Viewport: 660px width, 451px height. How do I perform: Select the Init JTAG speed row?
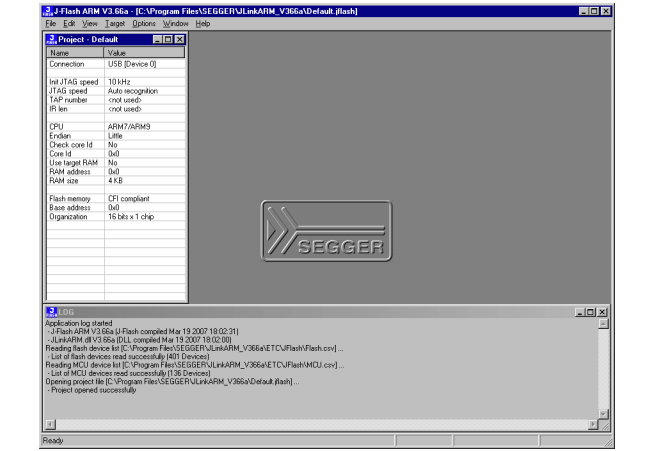[116, 82]
